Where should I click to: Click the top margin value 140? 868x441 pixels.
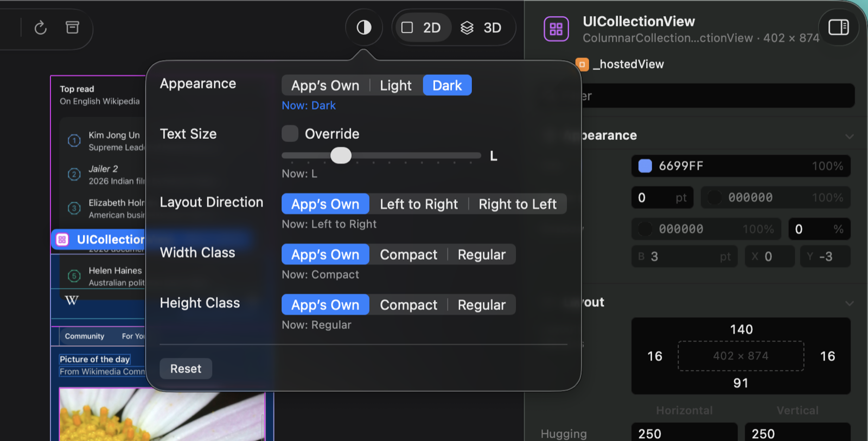[741, 329]
